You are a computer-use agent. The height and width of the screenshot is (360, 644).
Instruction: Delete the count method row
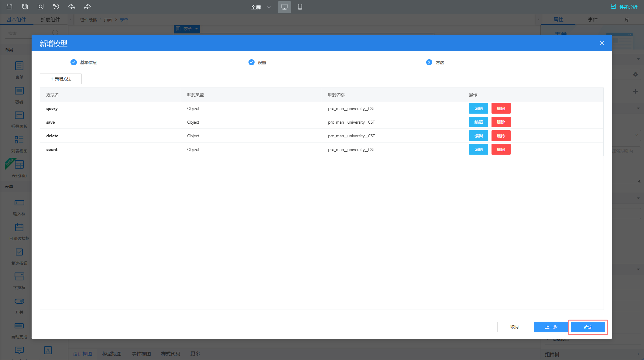pyautogui.click(x=501, y=149)
